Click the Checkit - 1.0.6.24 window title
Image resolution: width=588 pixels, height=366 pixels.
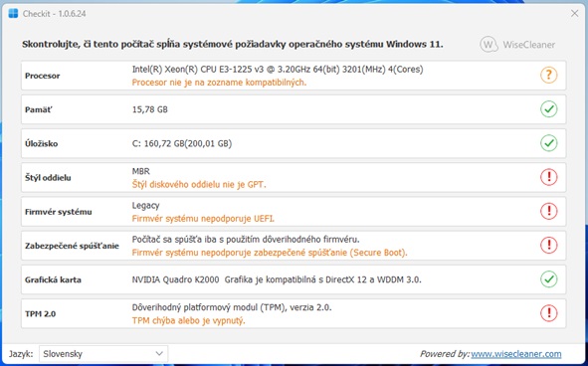point(55,14)
